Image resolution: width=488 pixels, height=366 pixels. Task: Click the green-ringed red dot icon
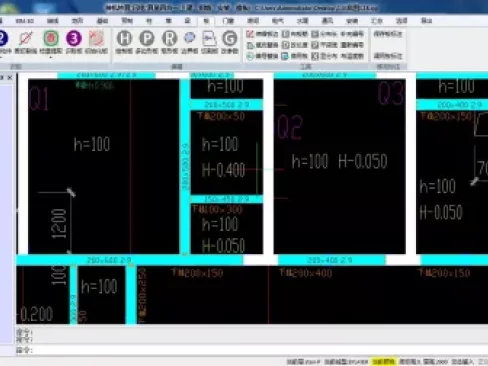[x=51, y=39]
